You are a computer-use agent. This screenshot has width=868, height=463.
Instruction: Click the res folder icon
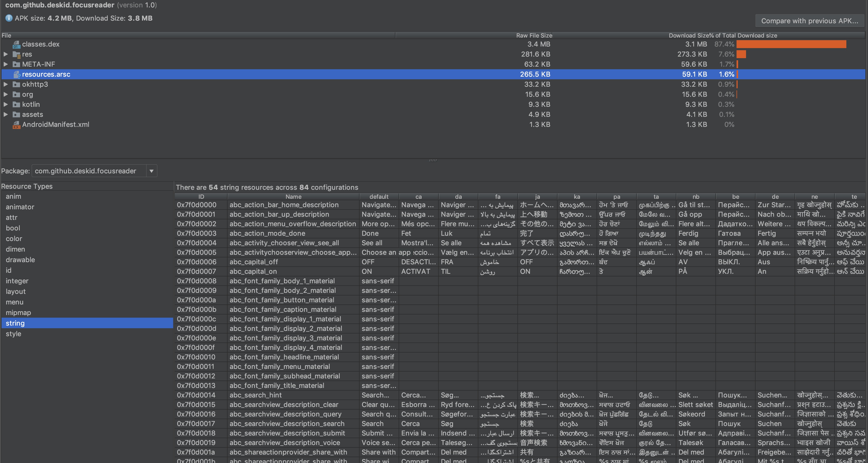coord(16,54)
